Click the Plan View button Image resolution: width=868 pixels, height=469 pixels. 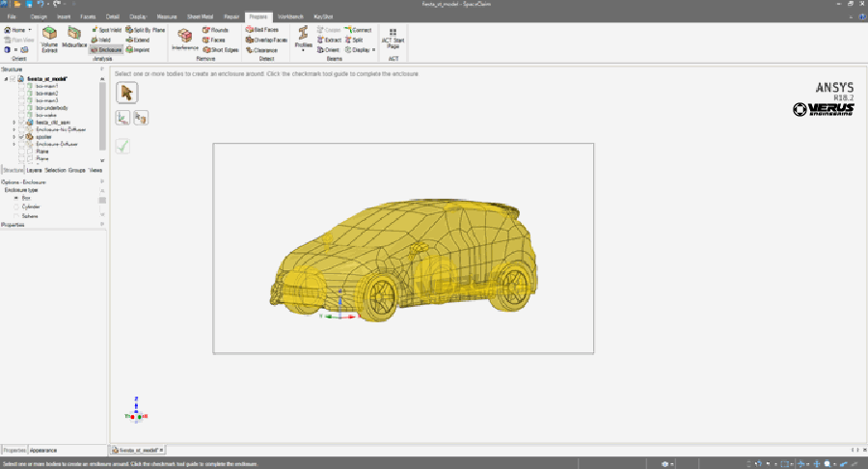[x=19, y=40]
